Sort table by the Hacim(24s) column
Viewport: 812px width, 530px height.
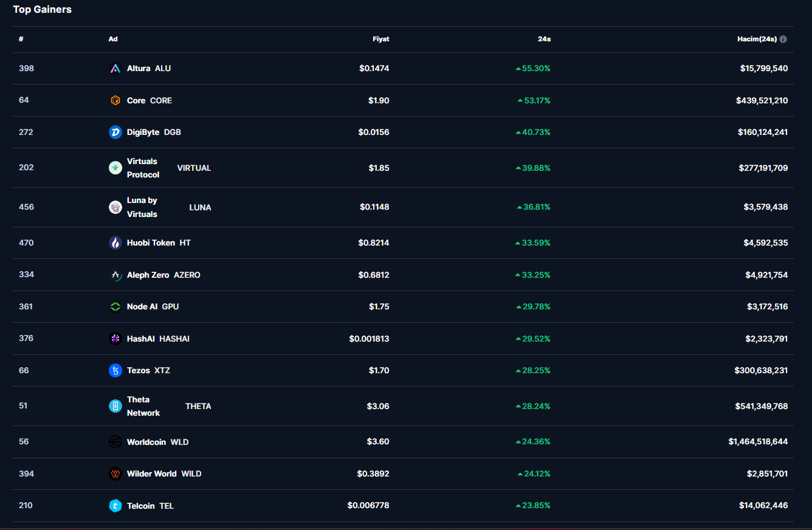point(757,39)
